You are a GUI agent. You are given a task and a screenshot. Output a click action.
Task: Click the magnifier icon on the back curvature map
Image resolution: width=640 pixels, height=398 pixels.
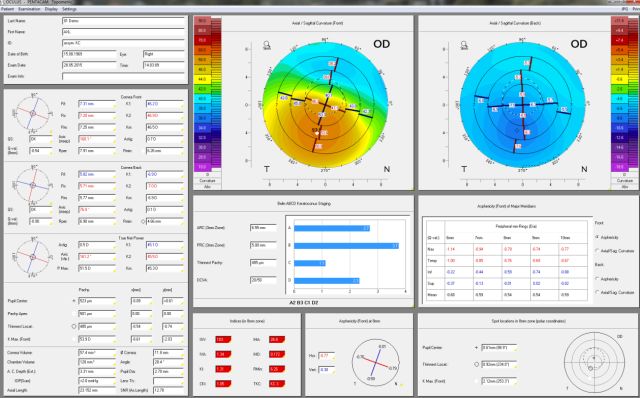[x=464, y=44]
